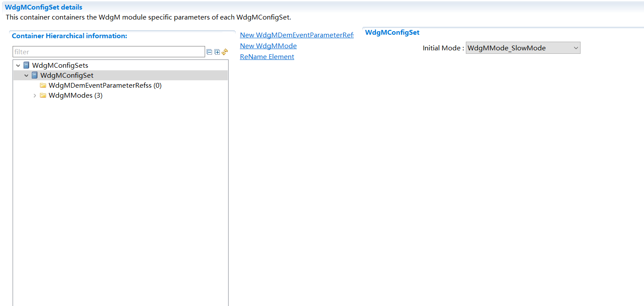This screenshot has width=644, height=306.
Task: Collapse the WdgMConfigSets tree node
Action: coord(18,66)
